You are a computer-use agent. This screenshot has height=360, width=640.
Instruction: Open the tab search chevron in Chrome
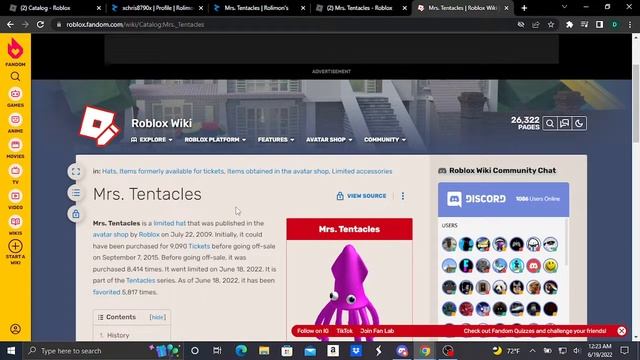click(564, 7)
